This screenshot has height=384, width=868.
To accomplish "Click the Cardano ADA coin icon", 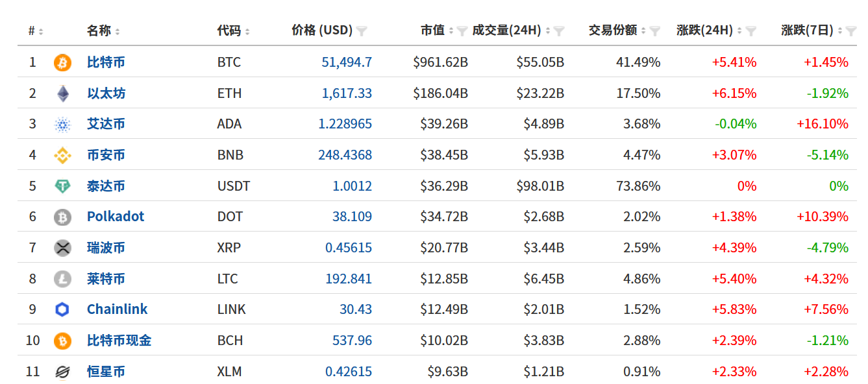I will coord(62,125).
